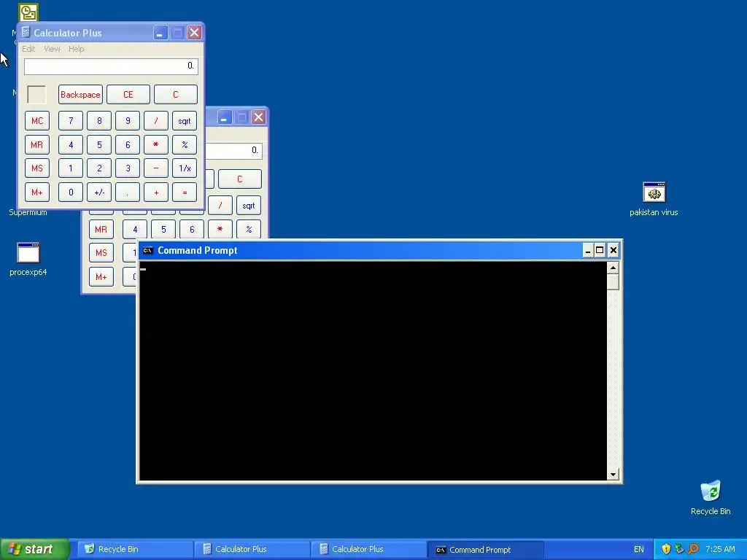Switch to first Calculator Plus taskbar item
747x560 pixels.
(252, 549)
